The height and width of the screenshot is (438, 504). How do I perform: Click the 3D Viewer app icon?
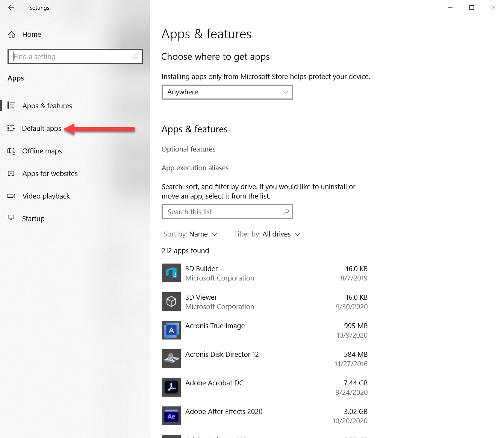pyautogui.click(x=171, y=302)
